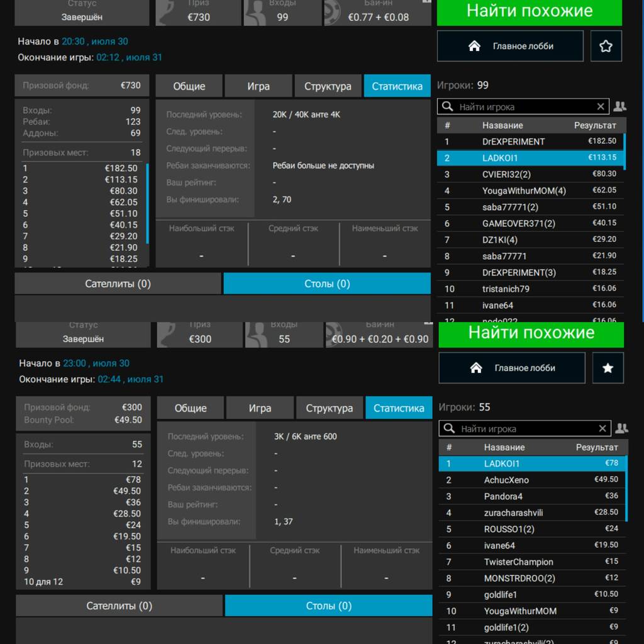The image size is (644, 644).
Task: Click the filled star in the €300 tournament panel
Action: coord(608,368)
